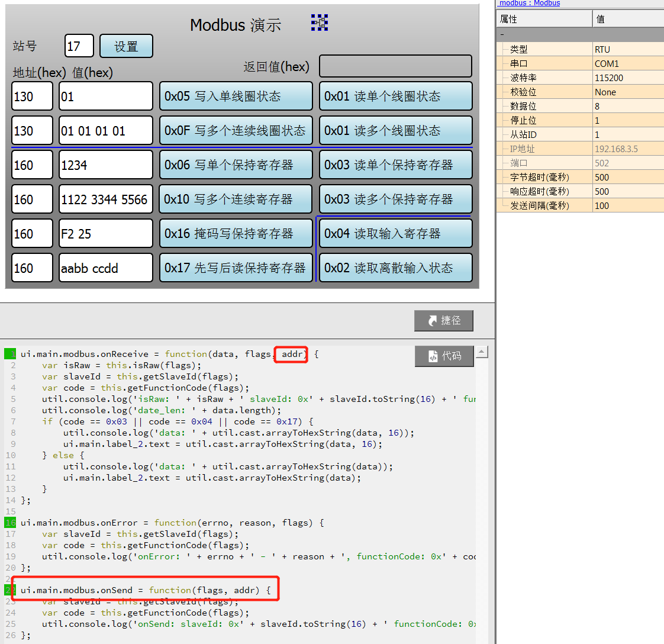Click address field 160 in 0x10 row
The height and width of the screenshot is (644, 664).
pos(32,199)
